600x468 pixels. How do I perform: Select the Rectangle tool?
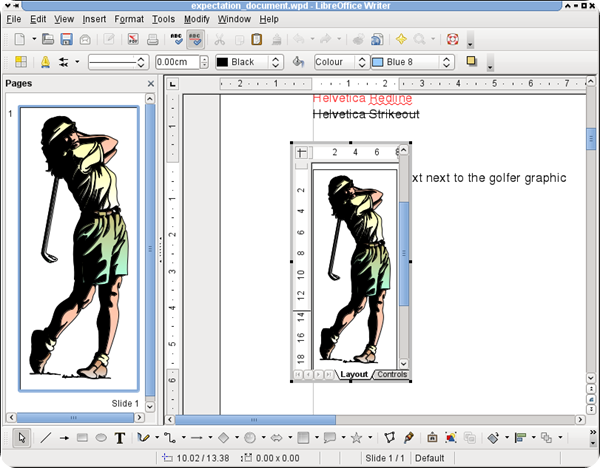82,438
